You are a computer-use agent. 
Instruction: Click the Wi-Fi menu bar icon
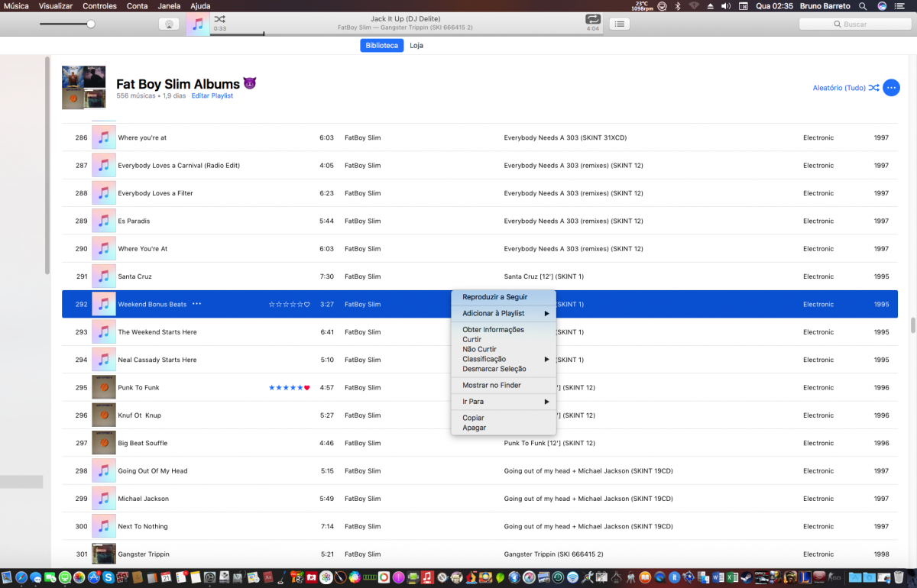694,6
